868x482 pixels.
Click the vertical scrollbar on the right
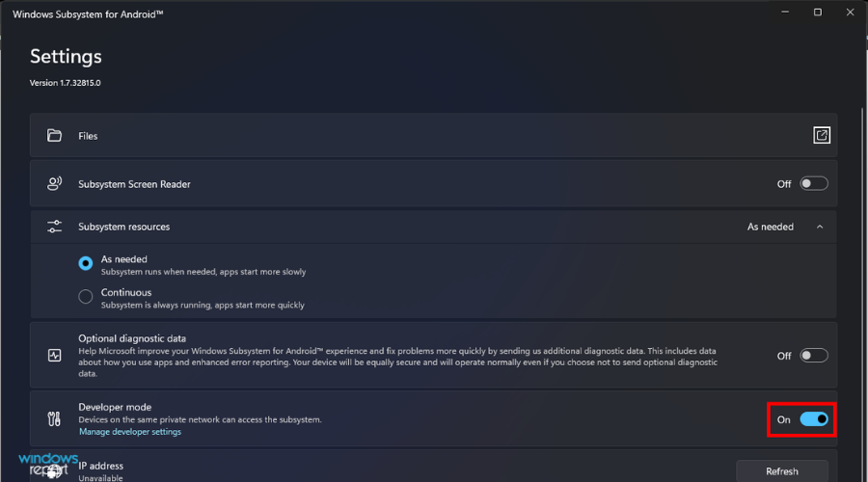point(863,241)
